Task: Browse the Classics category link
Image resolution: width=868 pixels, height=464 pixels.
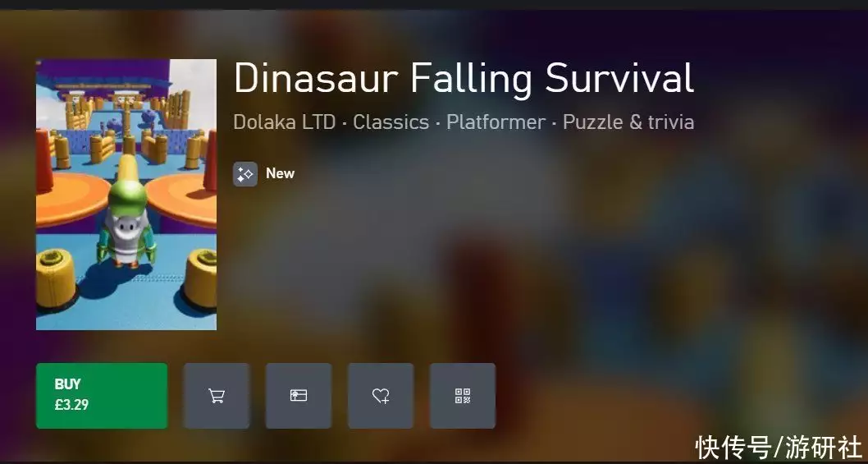Action: click(391, 122)
